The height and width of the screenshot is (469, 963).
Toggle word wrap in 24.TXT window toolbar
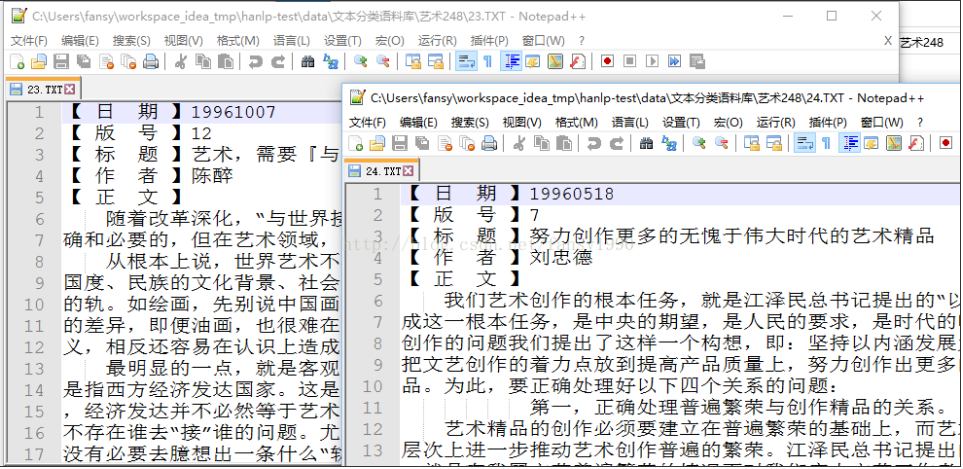[x=805, y=144]
